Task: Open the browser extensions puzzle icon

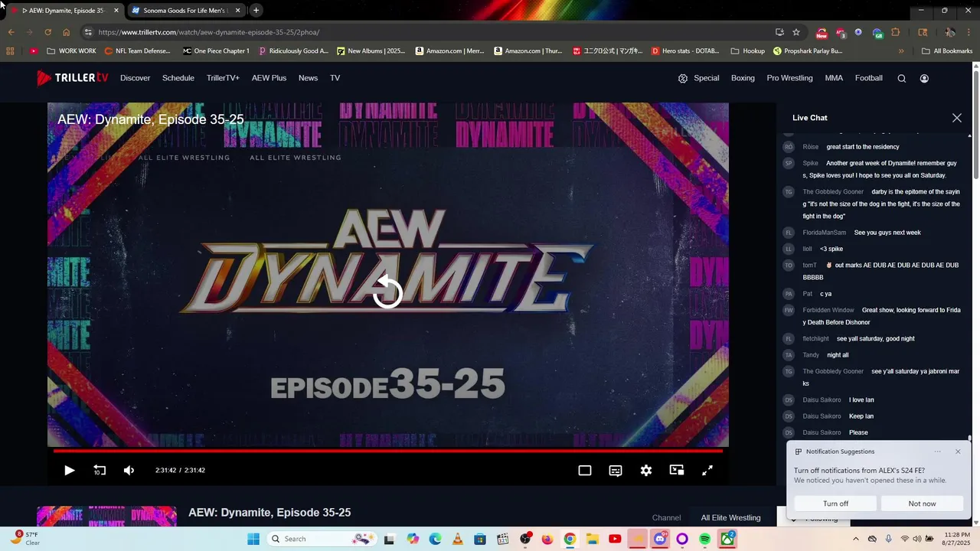Action: click(x=896, y=32)
